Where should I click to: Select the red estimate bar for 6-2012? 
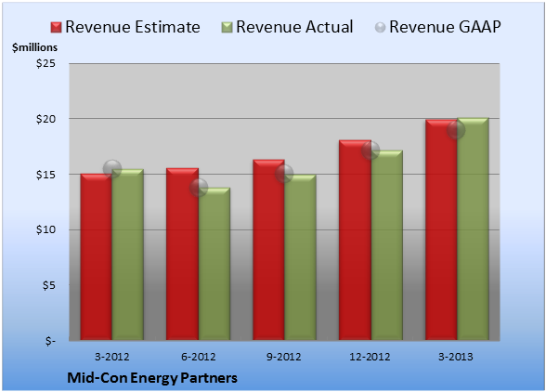coord(182,254)
